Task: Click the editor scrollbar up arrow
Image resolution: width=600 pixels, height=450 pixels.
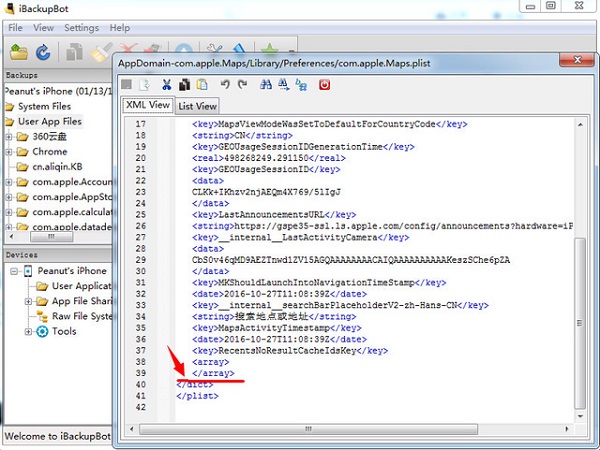Action: tap(580, 125)
